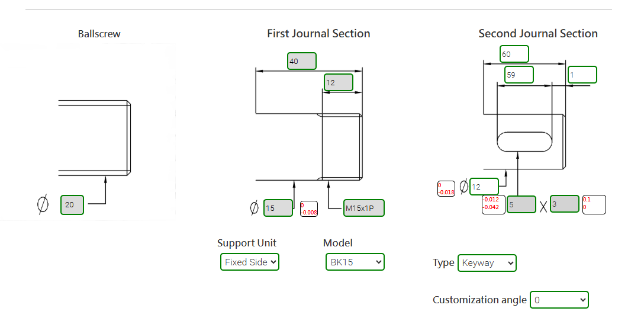Viewport: 644px width, 324px height.
Task: Click the 0.1/0 depth tolerance box
Action: [594, 204]
